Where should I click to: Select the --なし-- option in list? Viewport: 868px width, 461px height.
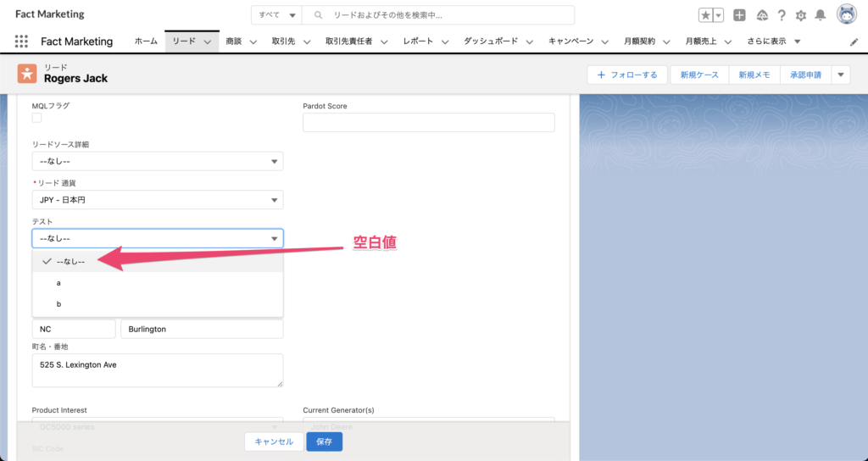point(158,261)
